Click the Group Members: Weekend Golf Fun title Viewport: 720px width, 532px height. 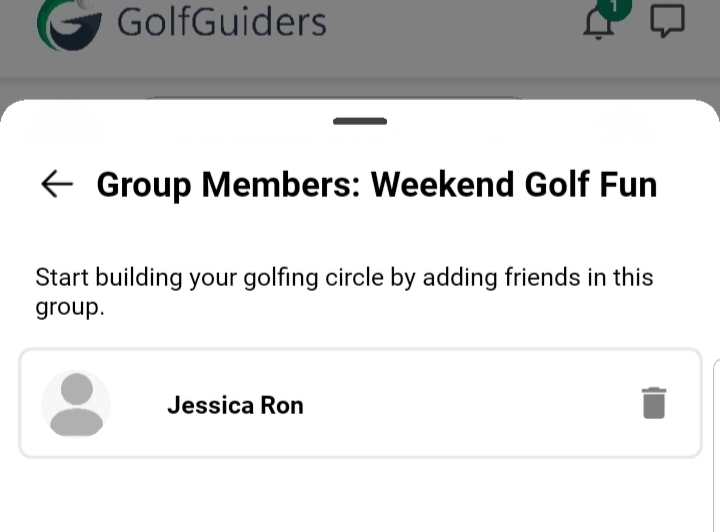pyautogui.click(x=376, y=185)
